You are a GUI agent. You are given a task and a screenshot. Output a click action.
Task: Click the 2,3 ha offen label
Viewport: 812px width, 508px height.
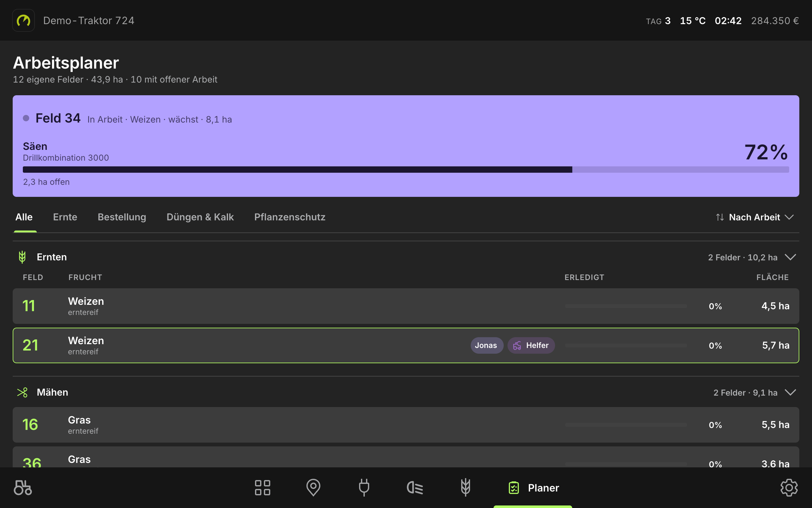tap(46, 182)
